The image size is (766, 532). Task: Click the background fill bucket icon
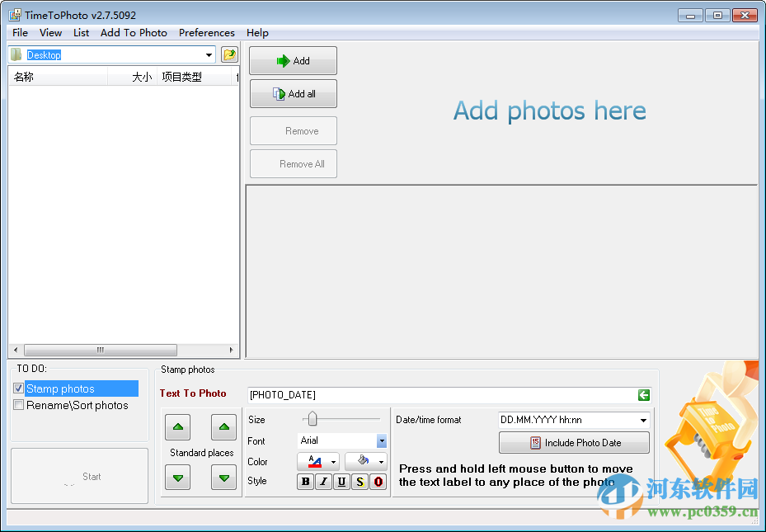[x=363, y=460]
